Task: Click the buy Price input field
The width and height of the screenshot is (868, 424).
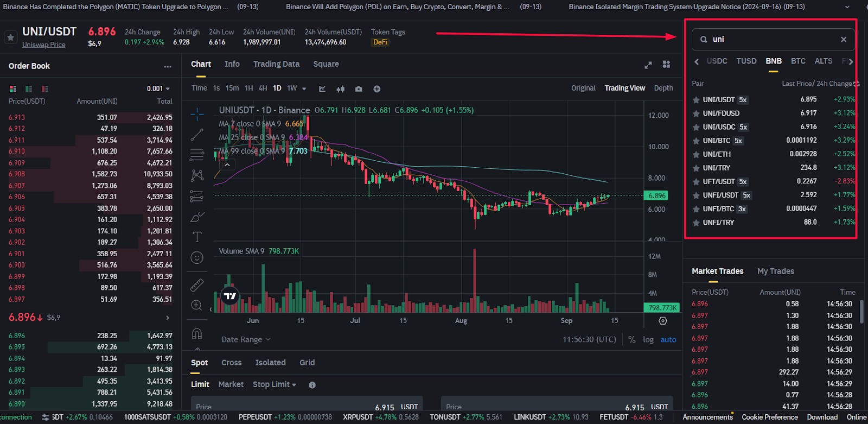Action: tap(307, 404)
